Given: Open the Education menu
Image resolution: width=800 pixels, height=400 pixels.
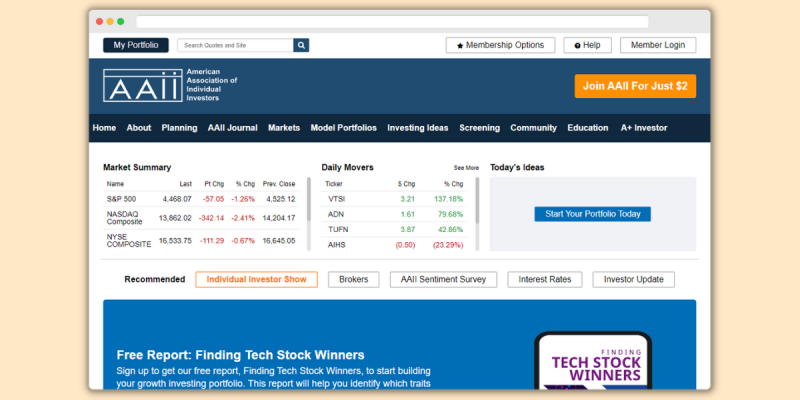Looking at the screenshot, I should tap(588, 128).
